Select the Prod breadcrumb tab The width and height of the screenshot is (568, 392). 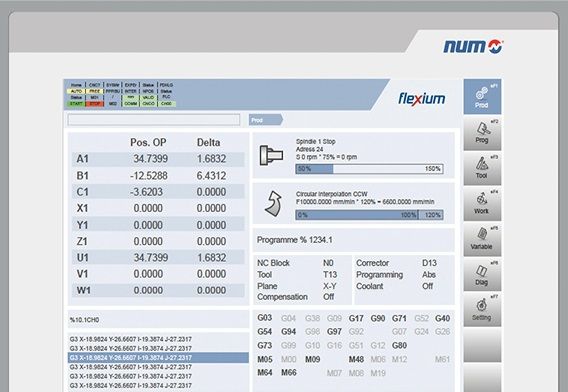coord(266,120)
